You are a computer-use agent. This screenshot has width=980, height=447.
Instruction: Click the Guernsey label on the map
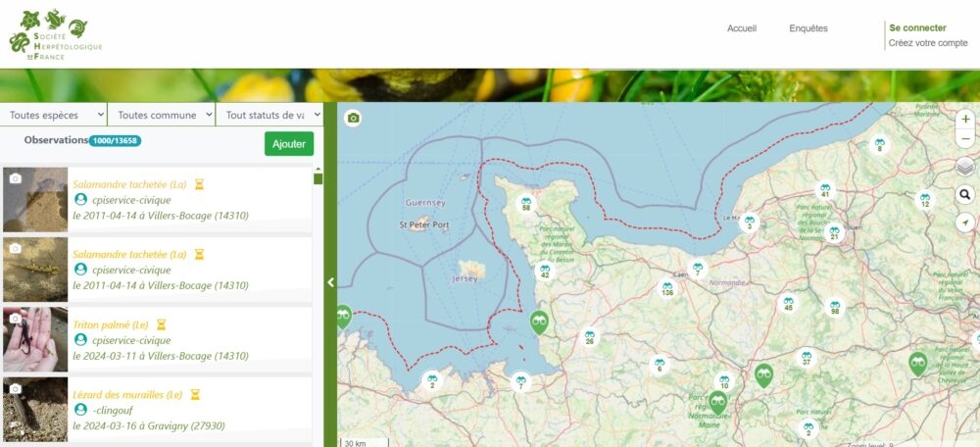[x=425, y=203]
